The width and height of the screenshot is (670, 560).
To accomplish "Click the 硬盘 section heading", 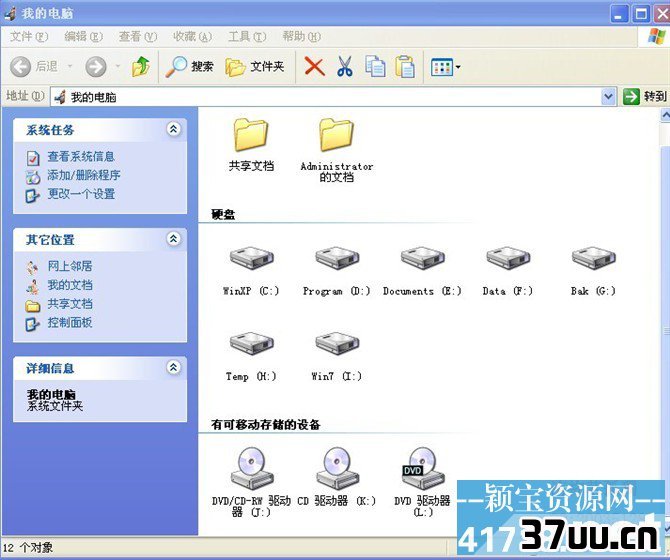I will point(223,214).
